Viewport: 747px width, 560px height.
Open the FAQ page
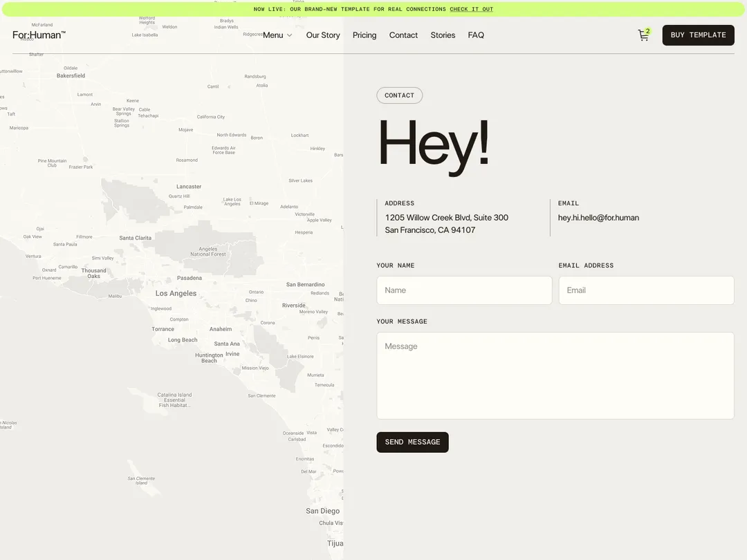tap(476, 35)
